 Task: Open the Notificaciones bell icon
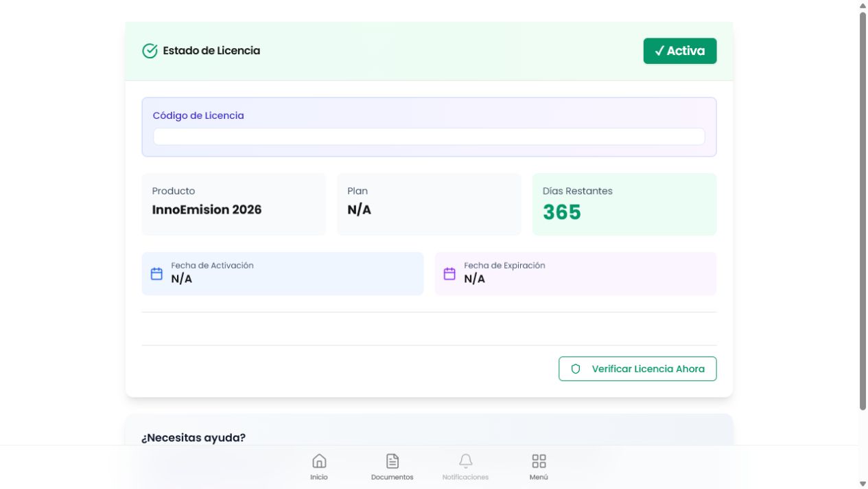(x=466, y=461)
